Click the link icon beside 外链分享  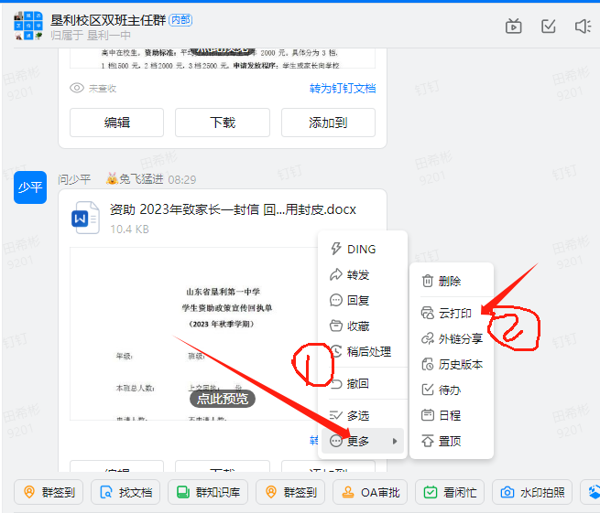point(427,339)
